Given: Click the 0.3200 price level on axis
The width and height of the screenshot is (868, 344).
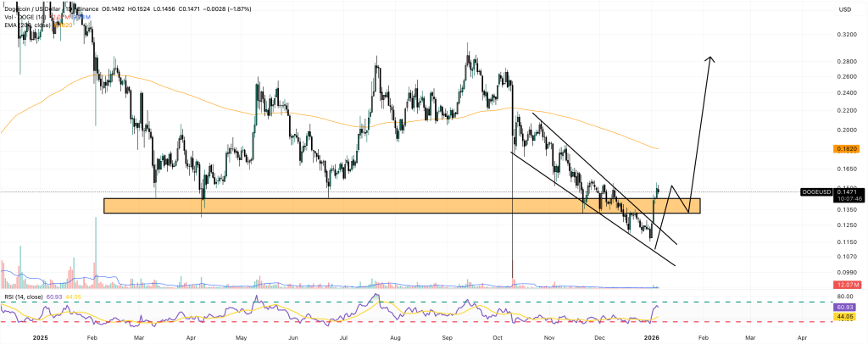Looking at the screenshot, I should pos(844,36).
